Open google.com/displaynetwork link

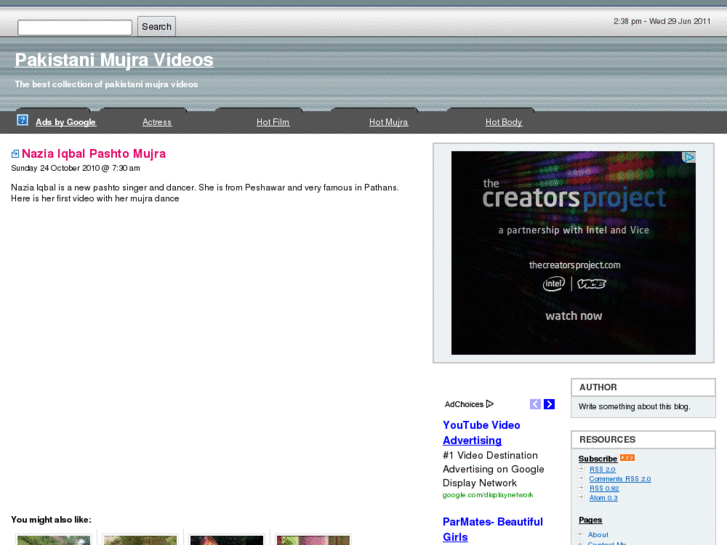[488, 495]
